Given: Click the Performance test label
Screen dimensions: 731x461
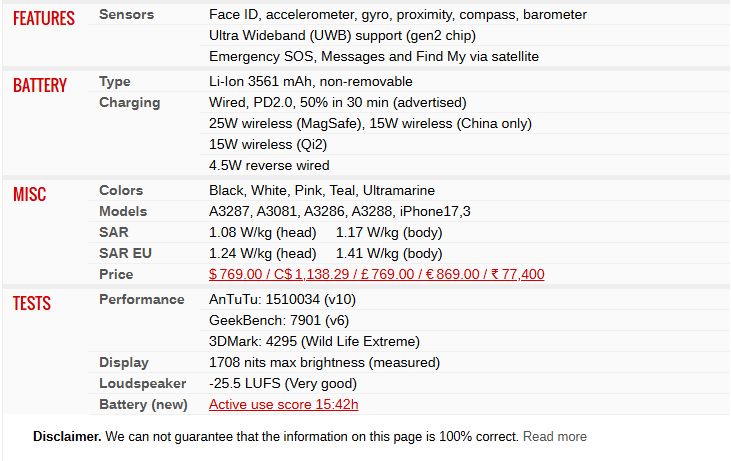Looking at the screenshot, I should click(x=141, y=299).
